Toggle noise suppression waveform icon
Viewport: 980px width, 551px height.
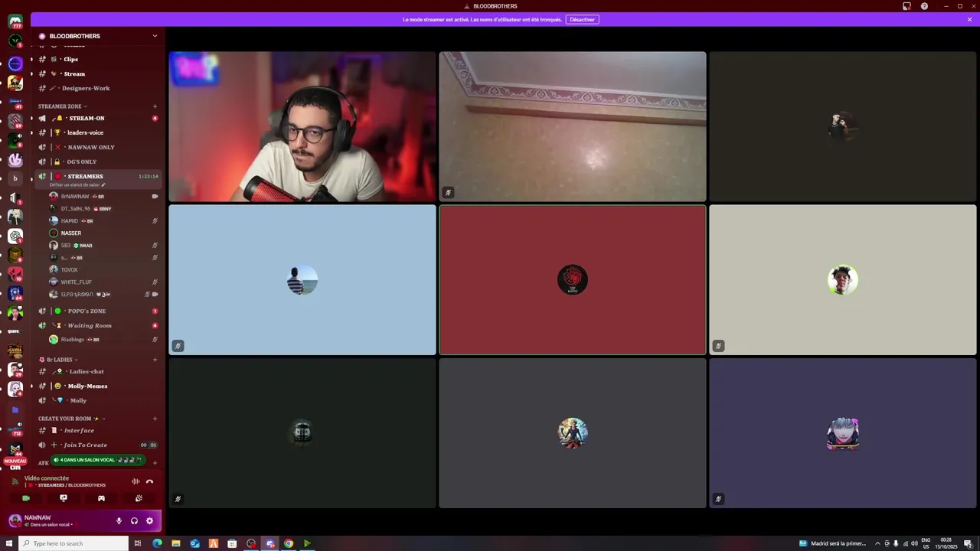(x=136, y=481)
